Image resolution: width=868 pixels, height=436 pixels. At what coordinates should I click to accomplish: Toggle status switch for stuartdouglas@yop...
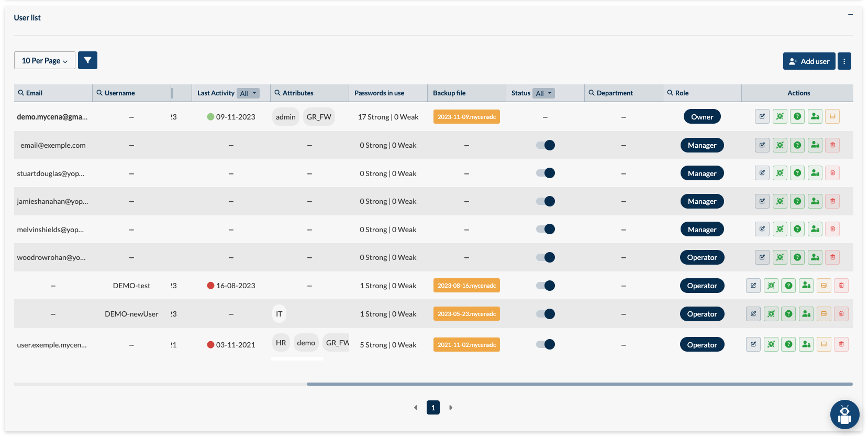point(545,173)
